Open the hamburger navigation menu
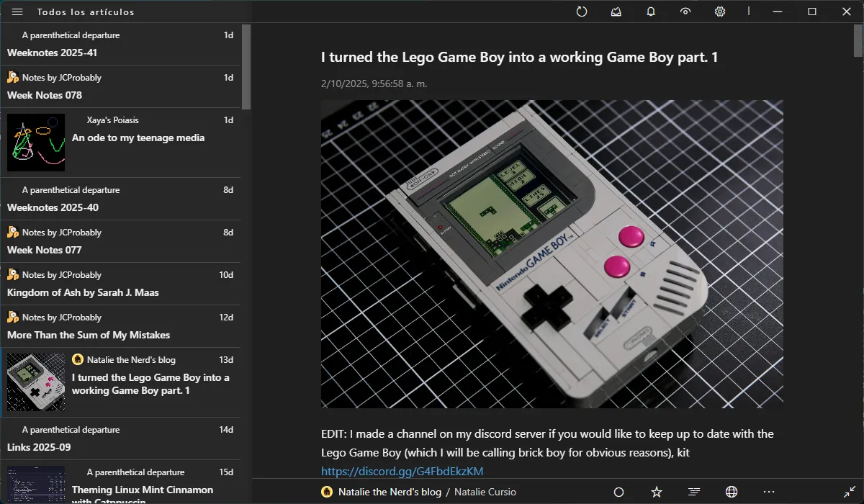This screenshot has height=504, width=864. [x=17, y=12]
